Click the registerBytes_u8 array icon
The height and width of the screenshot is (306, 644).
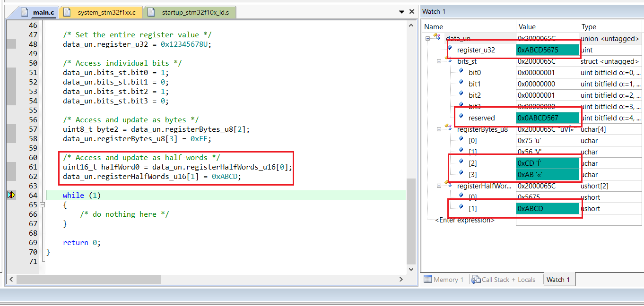(447, 128)
